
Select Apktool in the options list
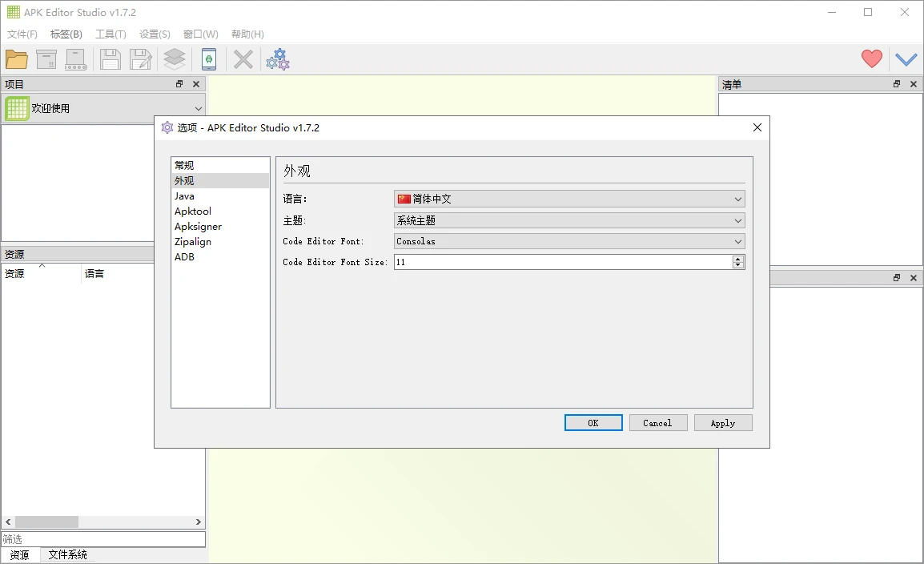click(x=193, y=211)
